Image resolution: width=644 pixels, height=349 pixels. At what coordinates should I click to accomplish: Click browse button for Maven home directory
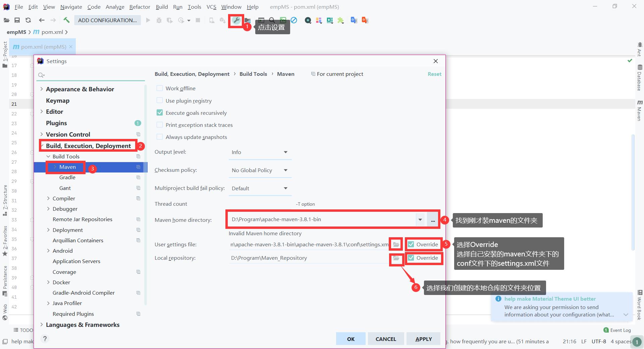[433, 220]
